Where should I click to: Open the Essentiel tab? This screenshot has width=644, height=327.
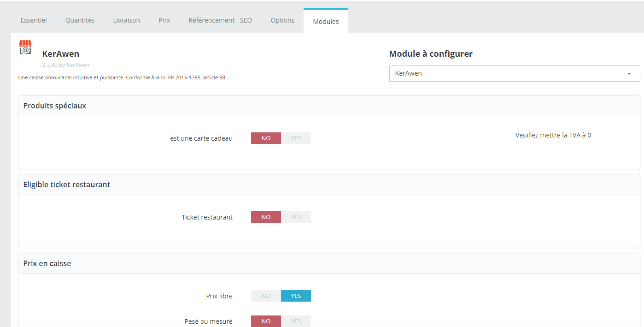pyautogui.click(x=34, y=20)
